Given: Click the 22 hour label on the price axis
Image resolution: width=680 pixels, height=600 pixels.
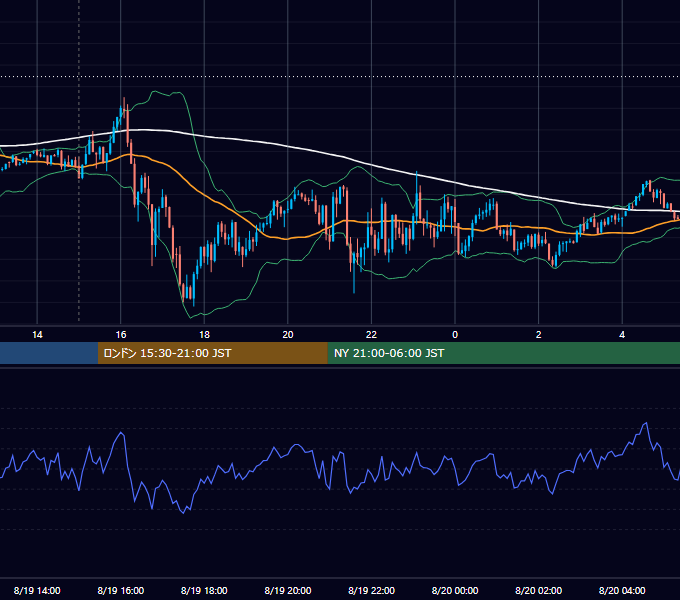Looking at the screenshot, I should [x=371, y=335].
